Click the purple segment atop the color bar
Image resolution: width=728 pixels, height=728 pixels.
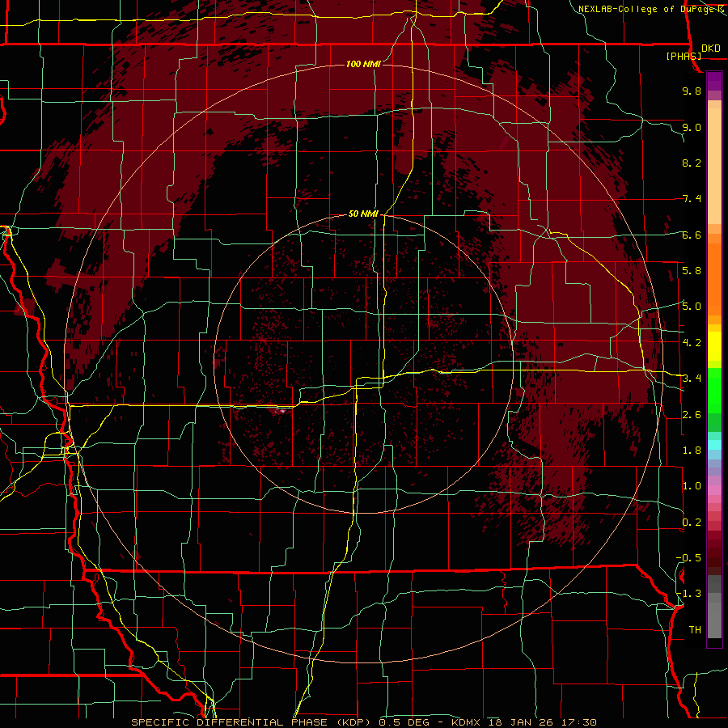(714, 81)
